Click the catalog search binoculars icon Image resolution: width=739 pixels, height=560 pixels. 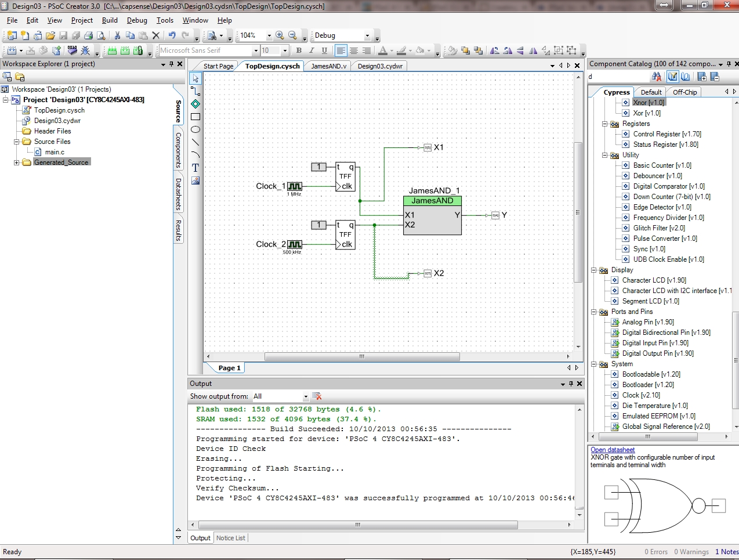657,77
